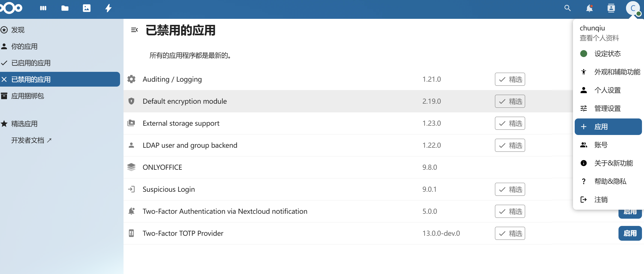Collapse the apps sidebar navigation
Viewport: 644px width, 274px height.
[134, 30]
